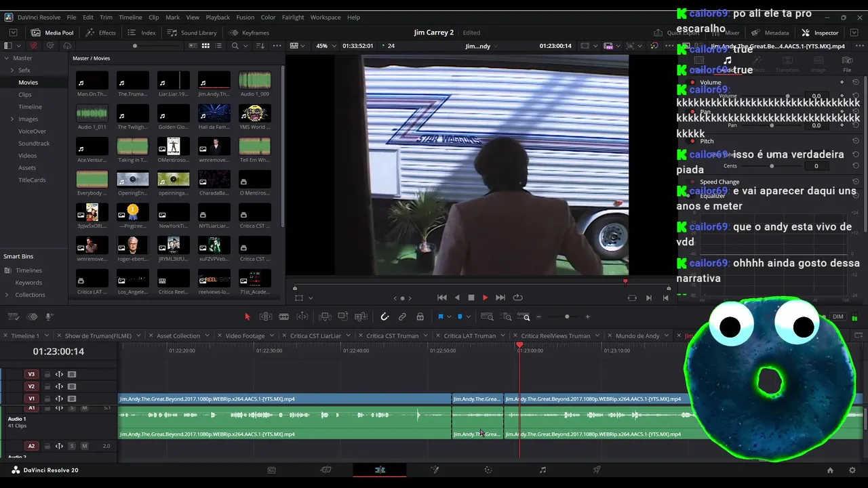The height and width of the screenshot is (488, 868).
Task: Switch Media Pool to thumbnail view
Action: 205,46
